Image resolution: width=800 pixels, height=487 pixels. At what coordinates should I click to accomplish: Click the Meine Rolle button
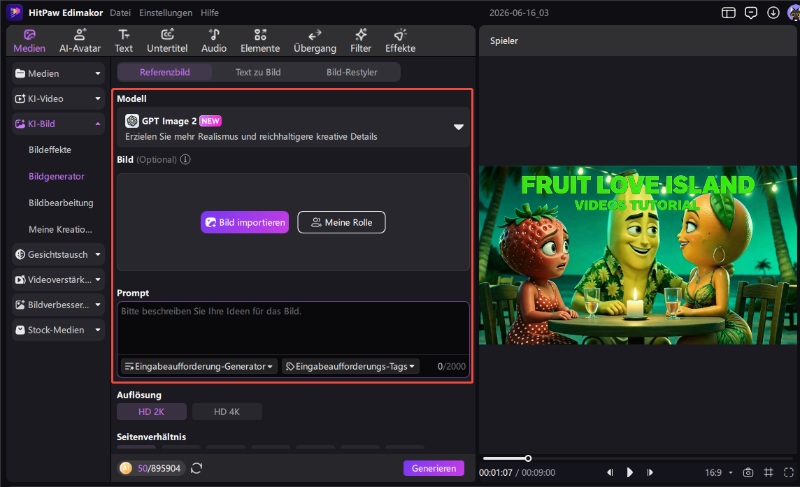pyautogui.click(x=341, y=222)
